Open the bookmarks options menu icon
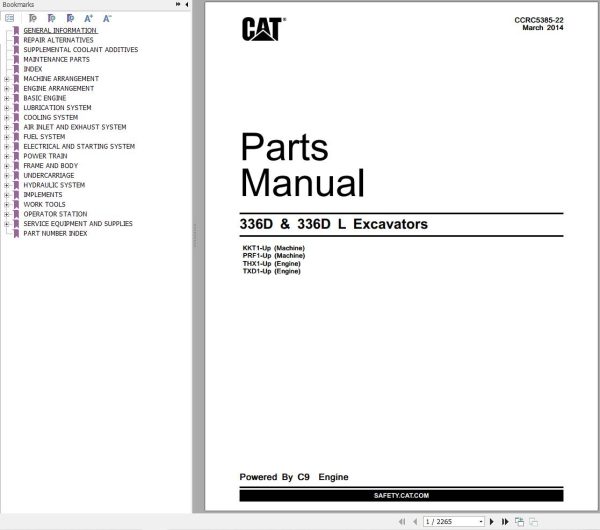The height and width of the screenshot is (530, 600). tap(10, 18)
